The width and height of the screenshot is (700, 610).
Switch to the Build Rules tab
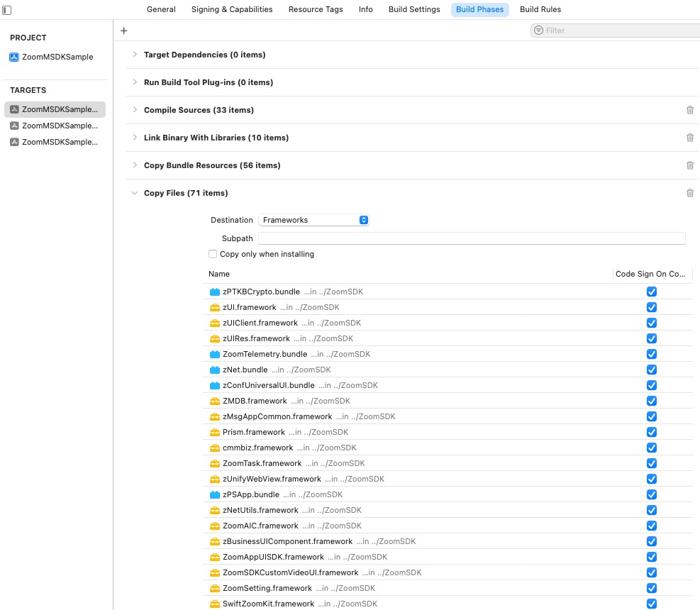[x=540, y=9]
